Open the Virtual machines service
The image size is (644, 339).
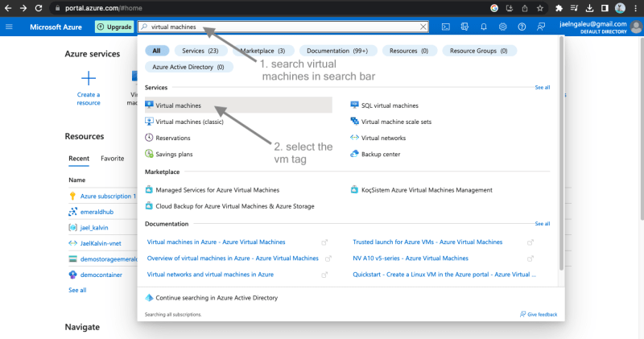tap(238, 105)
